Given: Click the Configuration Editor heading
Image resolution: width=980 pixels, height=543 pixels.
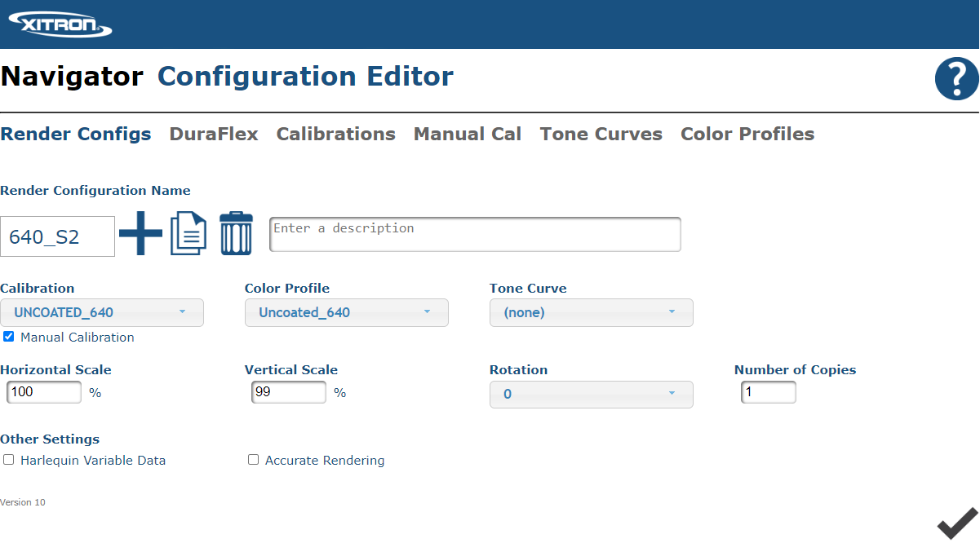Looking at the screenshot, I should tap(305, 76).
